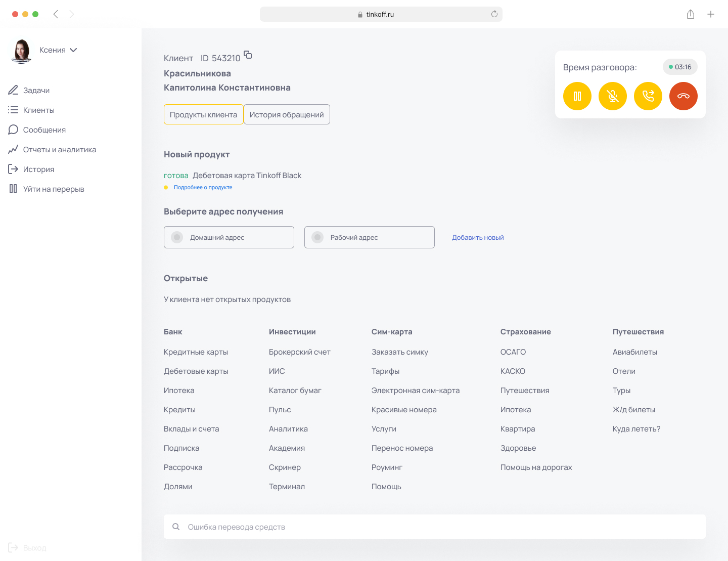Open the Продукты клиента tab
The height and width of the screenshot is (561, 728).
tap(203, 114)
